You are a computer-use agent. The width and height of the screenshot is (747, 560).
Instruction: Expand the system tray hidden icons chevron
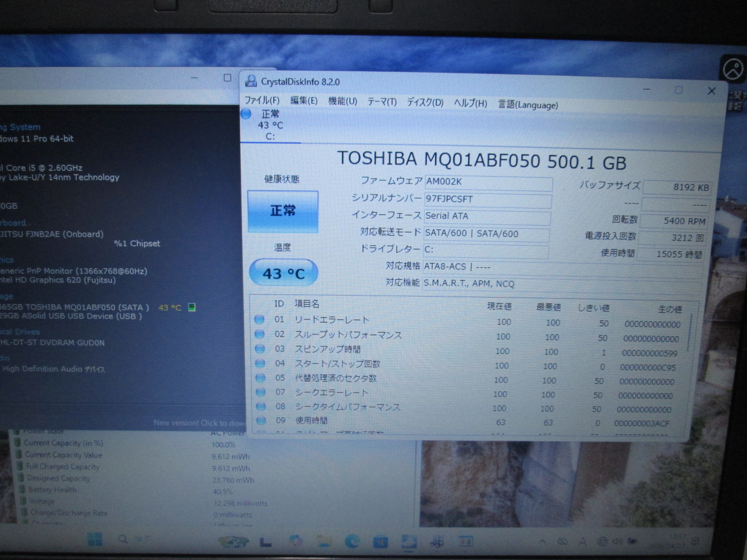tap(542, 541)
